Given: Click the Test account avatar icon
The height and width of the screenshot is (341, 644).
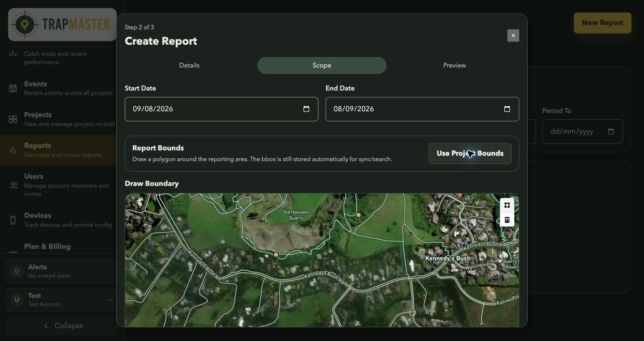Looking at the screenshot, I should point(17,299).
